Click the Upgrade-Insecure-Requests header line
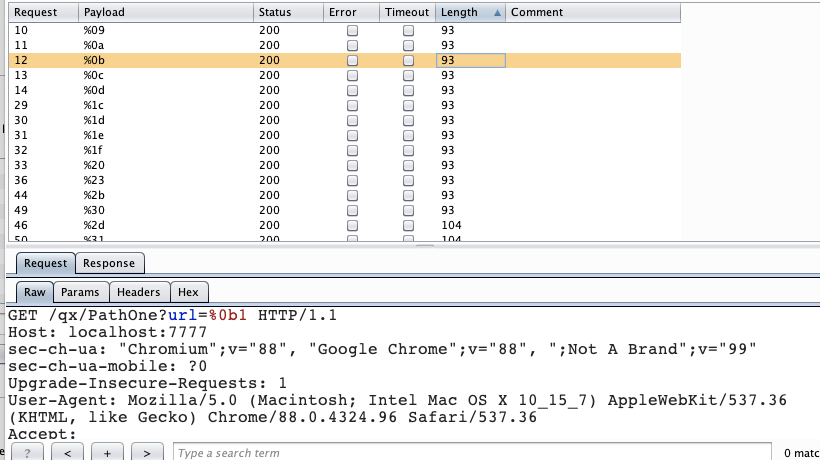Image resolution: width=820 pixels, height=460 pixels. click(147, 383)
